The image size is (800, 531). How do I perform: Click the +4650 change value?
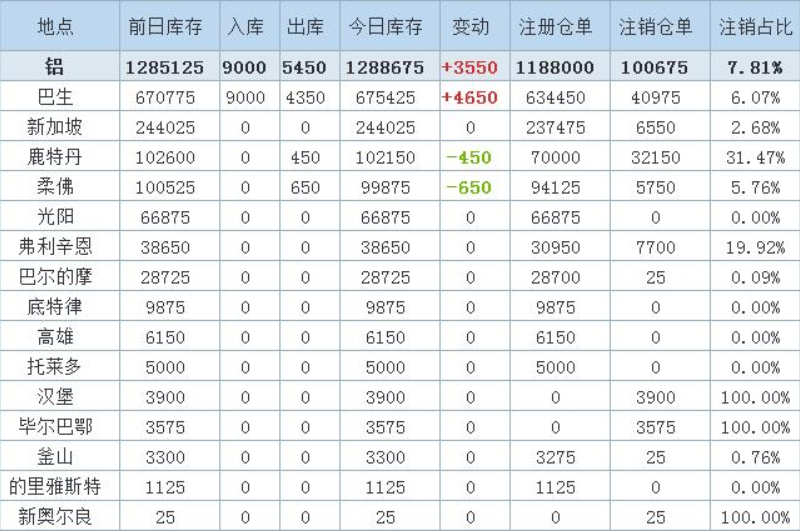[x=471, y=98]
